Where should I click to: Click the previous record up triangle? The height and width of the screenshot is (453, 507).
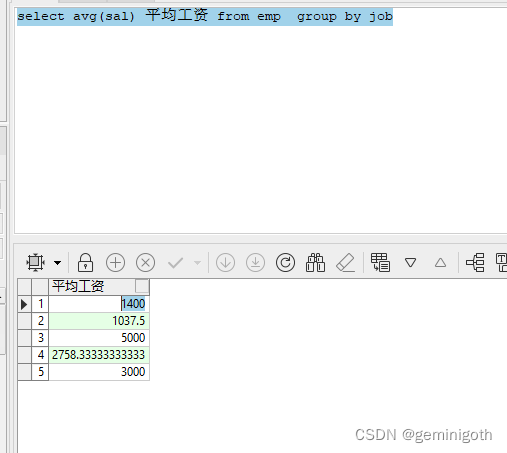(x=440, y=263)
